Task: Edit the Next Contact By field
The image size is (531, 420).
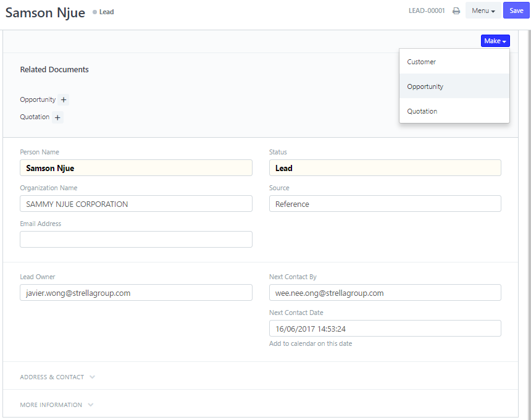Action: click(x=385, y=293)
